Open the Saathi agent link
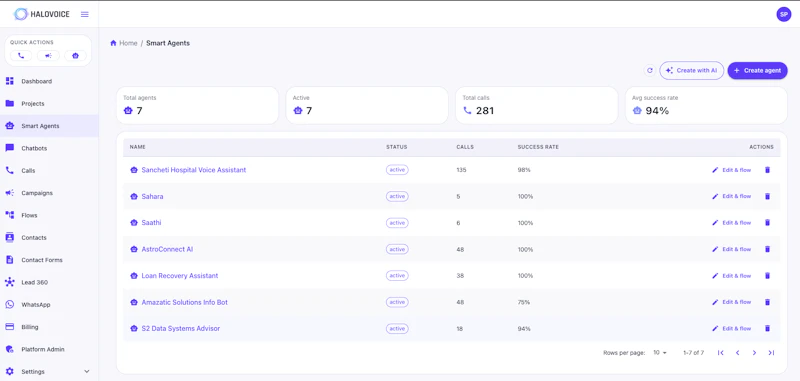This screenshot has width=800, height=381. [x=151, y=223]
